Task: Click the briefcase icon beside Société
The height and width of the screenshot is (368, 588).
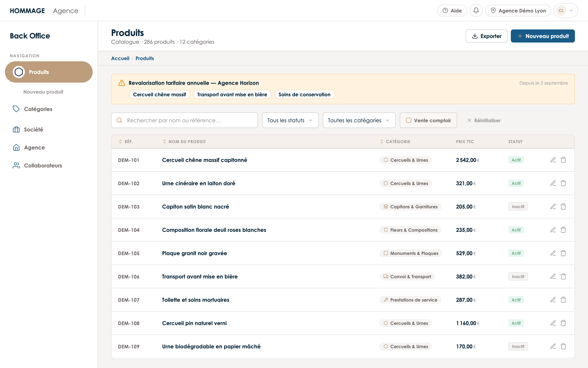Action: point(16,129)
